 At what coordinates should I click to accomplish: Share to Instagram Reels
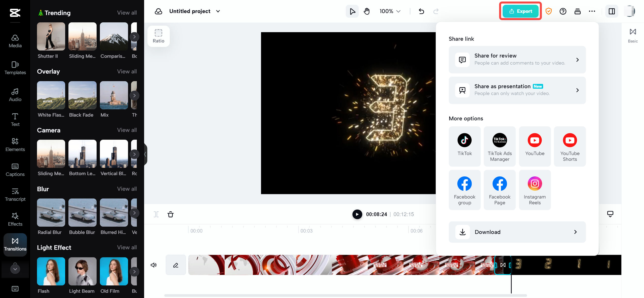pyautogui.click(x=535, y=190)
